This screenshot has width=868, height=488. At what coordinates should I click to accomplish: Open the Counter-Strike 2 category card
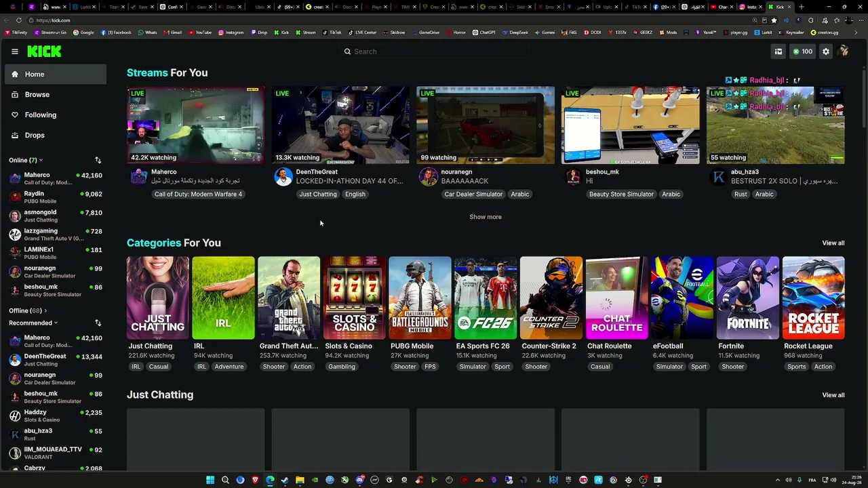click(x=551, y=298)
